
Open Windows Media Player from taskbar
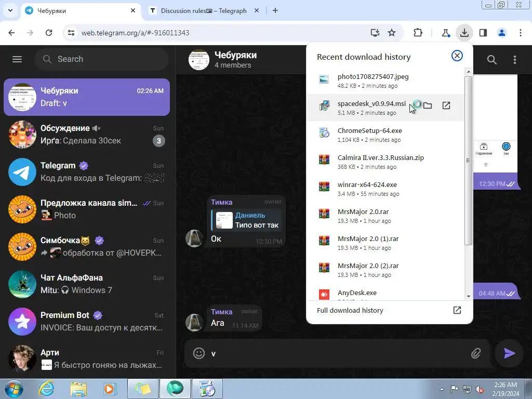pos(110,389)
